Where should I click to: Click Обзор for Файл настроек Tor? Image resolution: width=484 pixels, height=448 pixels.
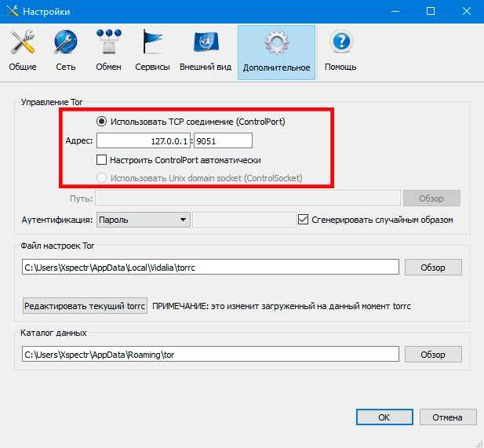pyautogui.click(x=433, y=267)
